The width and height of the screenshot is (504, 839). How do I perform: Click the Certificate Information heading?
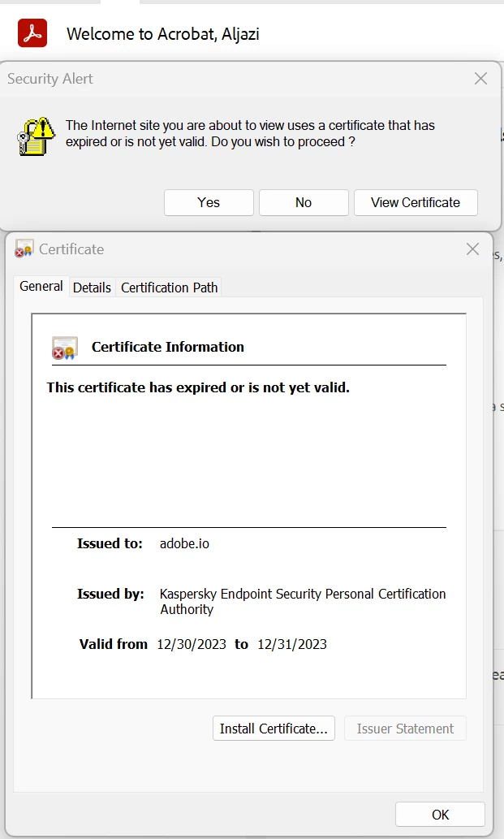168,347
